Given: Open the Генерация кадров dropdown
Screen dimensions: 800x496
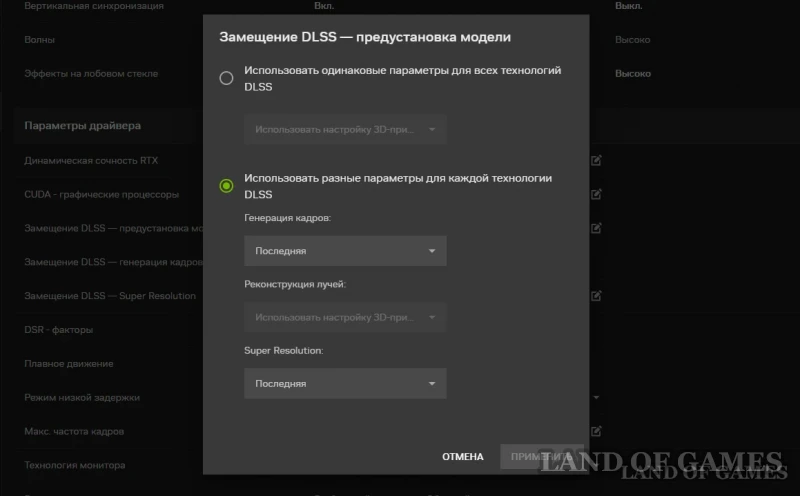Looking at the screenshot, I should (345, 251).
